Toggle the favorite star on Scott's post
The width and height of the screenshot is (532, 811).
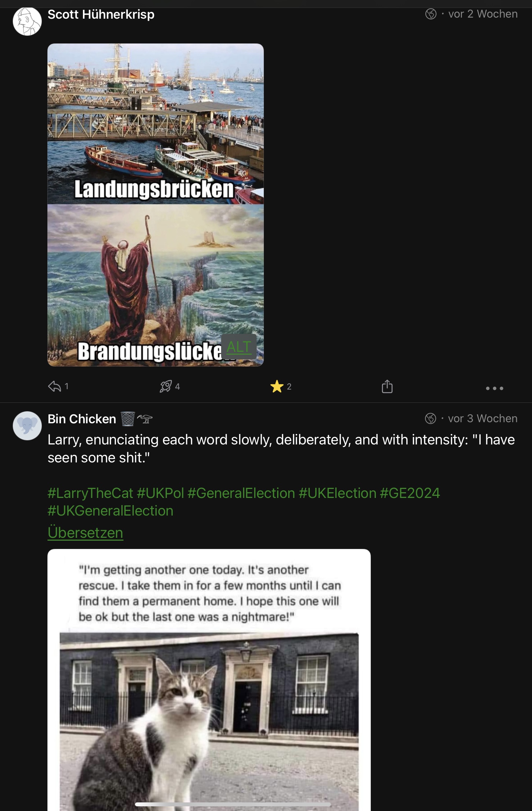coord(277,387)
